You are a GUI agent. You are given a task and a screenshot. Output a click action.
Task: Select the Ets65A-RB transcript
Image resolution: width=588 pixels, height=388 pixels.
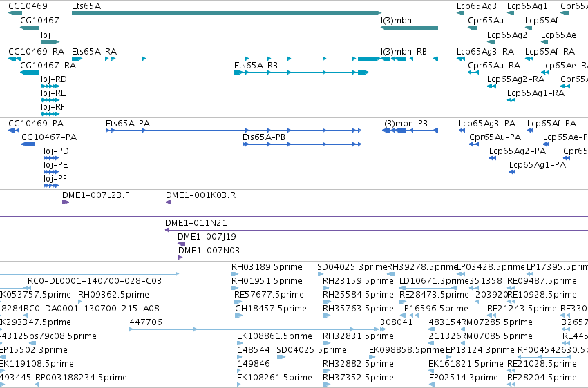tap(301, 72)
